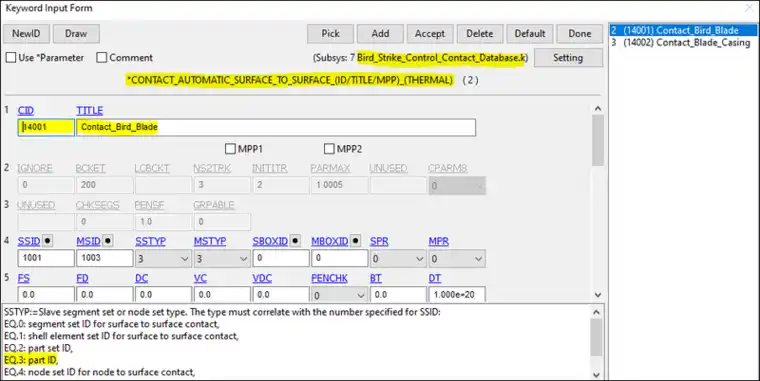Click the SSTYP label link

[150, 241]
